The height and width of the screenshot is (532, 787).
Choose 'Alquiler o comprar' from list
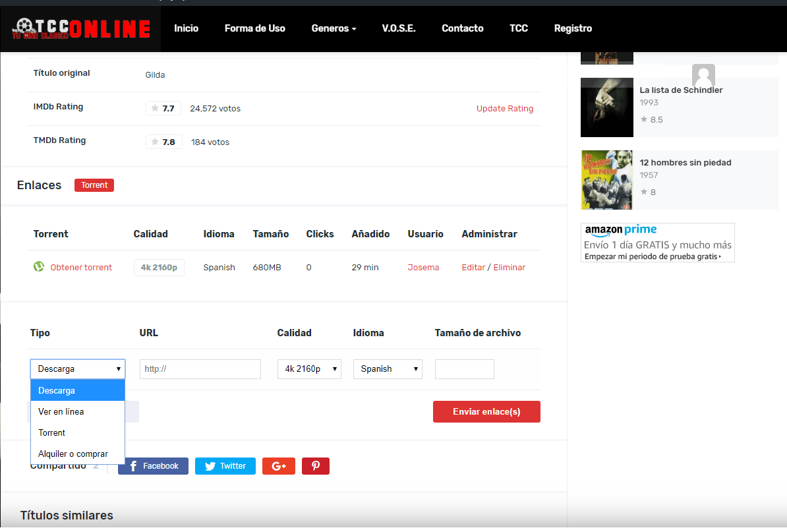(73, 454)
